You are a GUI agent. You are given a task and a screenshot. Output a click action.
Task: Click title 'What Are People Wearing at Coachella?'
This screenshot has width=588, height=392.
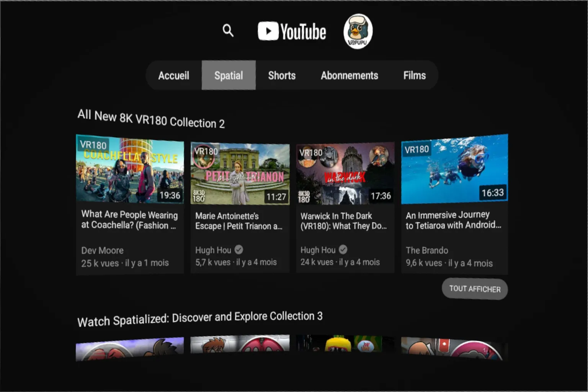tap(129, 220)
